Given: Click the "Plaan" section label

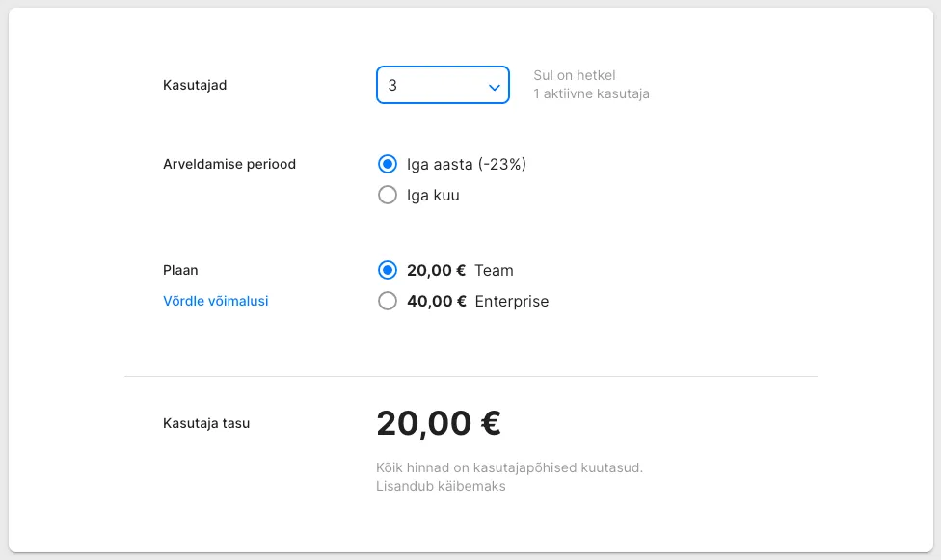Looking at the screenshot, I should (x=180, y=270).
